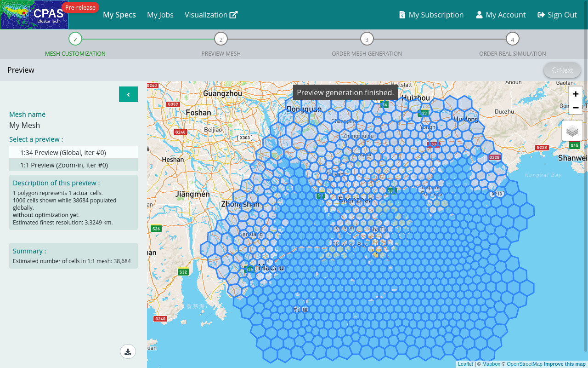Viewport: 588px width, 368px height.
Task: Collapse the sidebar with chevron button
Action: [x=128, y=94]
